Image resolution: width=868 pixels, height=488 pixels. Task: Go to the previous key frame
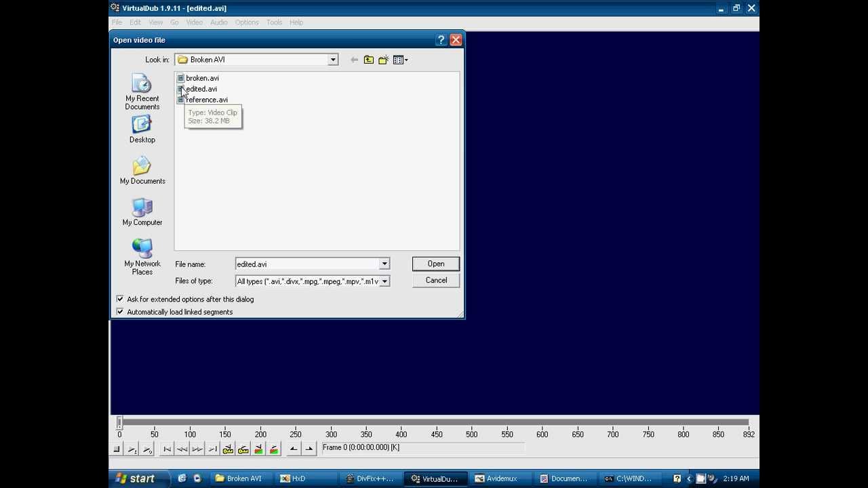[228, 449]
